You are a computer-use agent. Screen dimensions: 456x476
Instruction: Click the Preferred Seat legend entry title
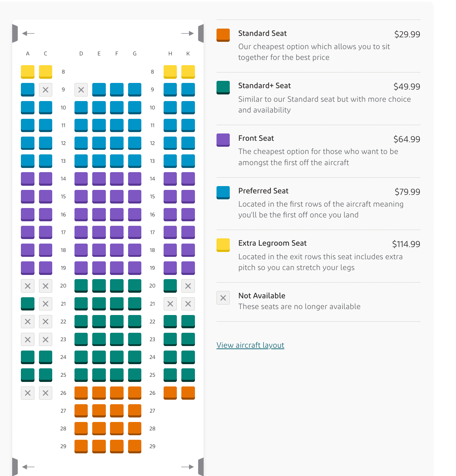point(263,191)
